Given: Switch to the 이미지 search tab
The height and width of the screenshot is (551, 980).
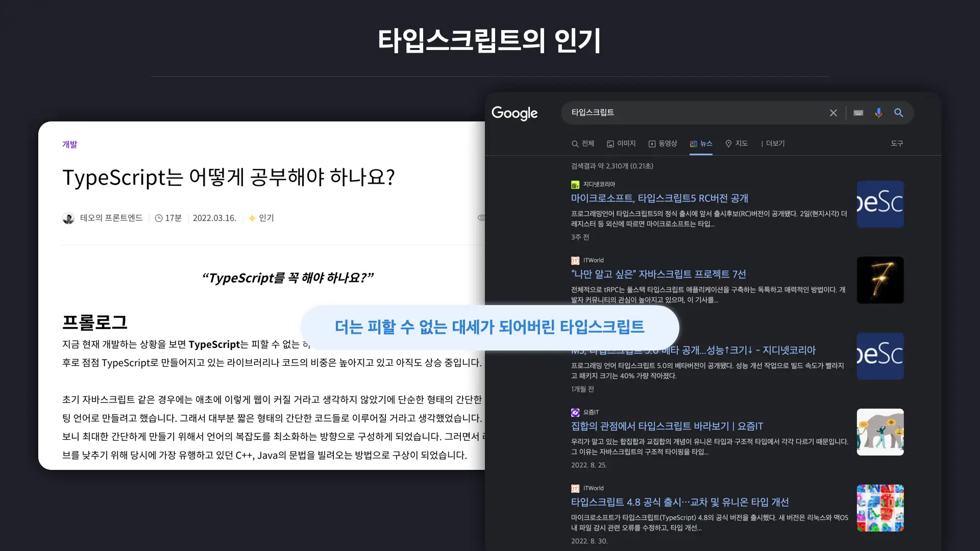Looking at the screenshot, I should click(621, 144).
